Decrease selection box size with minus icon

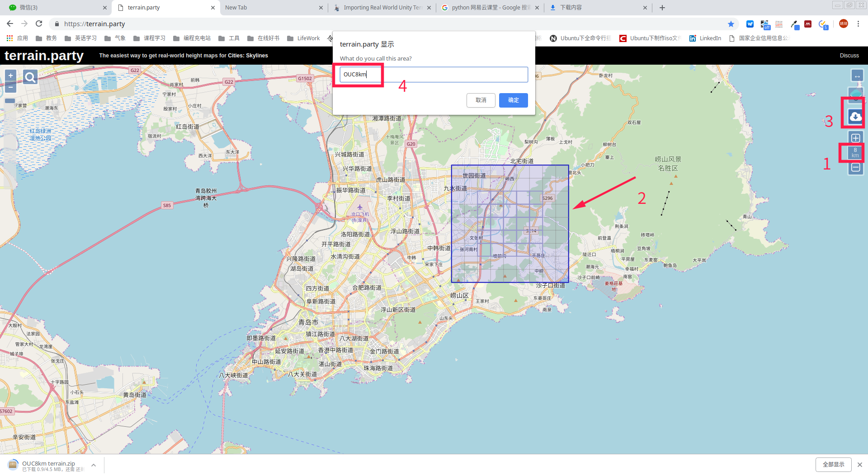(x=855, y=168)
